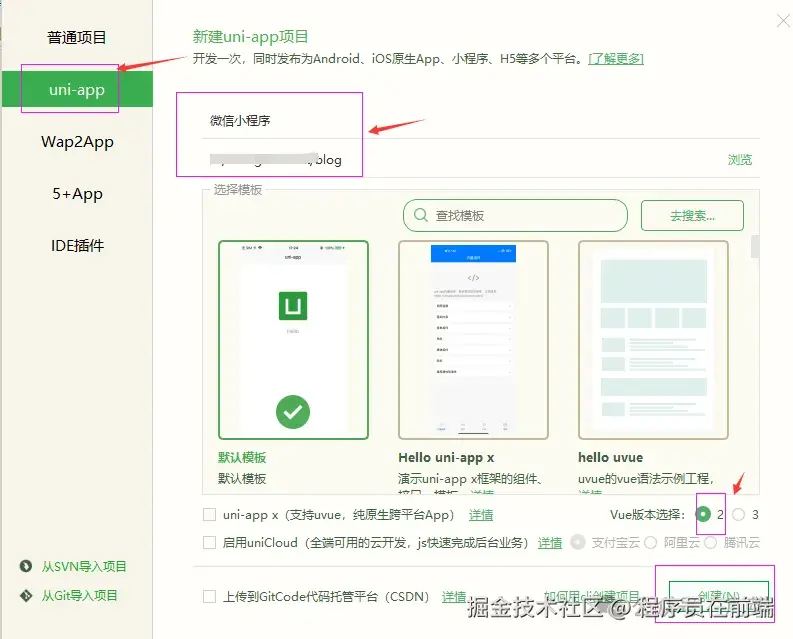Open the 详情 link next to uni-app x
Viewport: 793px width, 639px height.
click(x=480, y=515)
